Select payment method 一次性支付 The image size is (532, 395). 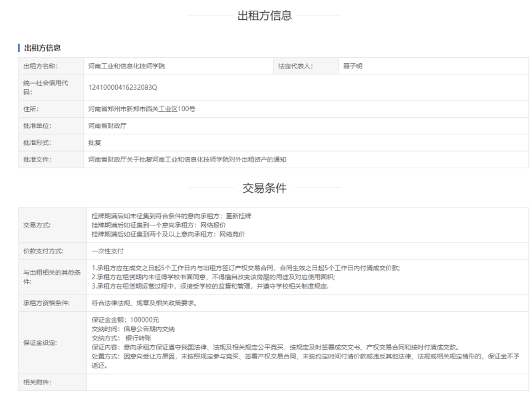pyautogui.click(x=108, y=251)
